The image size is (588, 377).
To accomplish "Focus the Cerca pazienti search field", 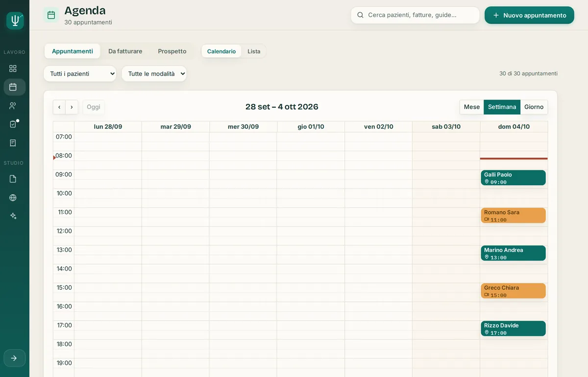I will pos(415,15).
